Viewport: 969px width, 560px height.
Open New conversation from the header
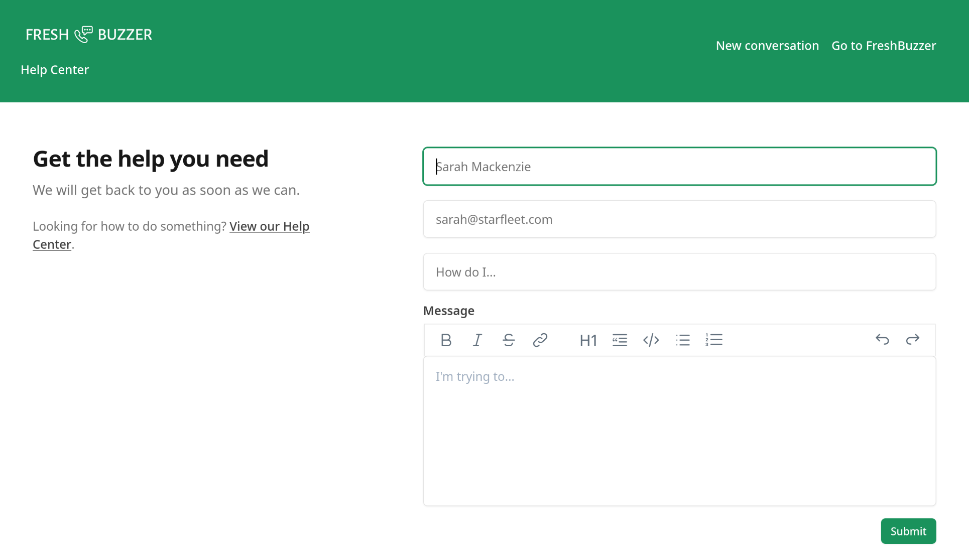click(767, 46)
